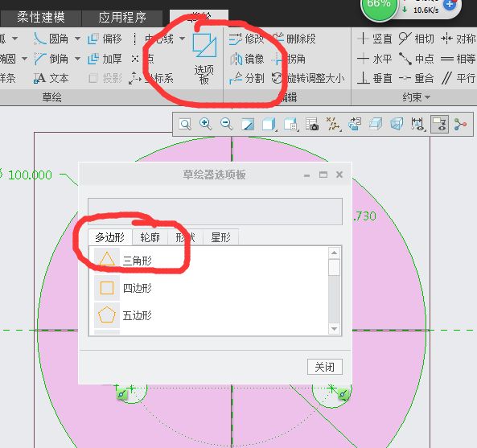This screenshot has width=477, height=448.
Task: Choose the 文本 text tool
Action: coord(51,78)
